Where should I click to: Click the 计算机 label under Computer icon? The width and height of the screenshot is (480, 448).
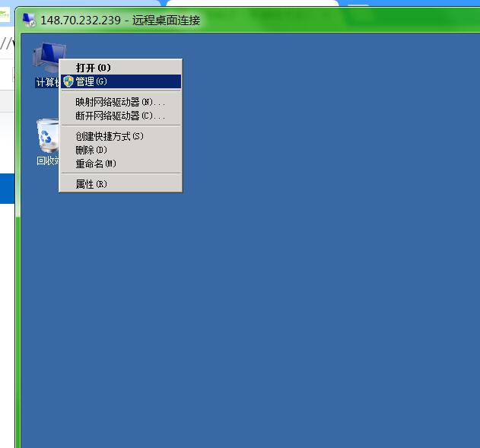(x=46, y=82)
